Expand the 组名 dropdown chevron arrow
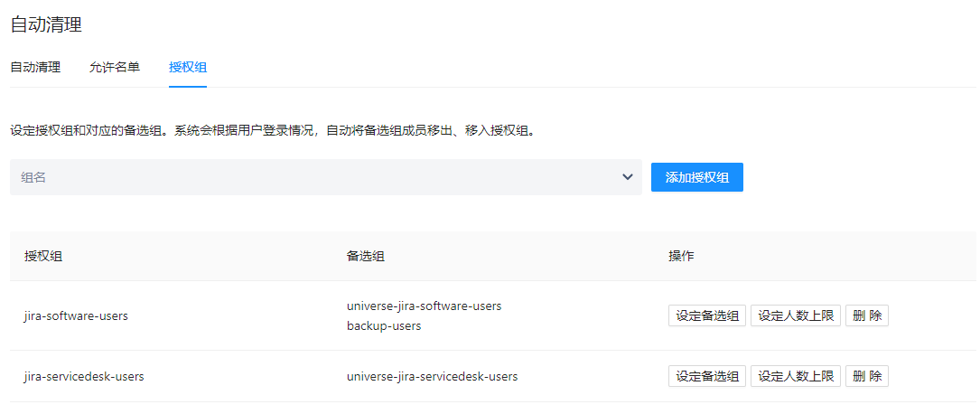The image size is (980, 414). pos(628,177)
